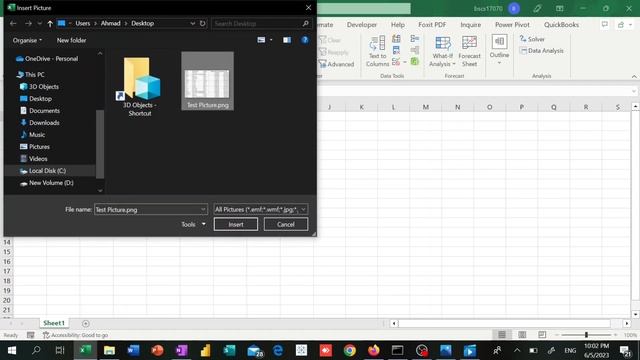Click the search Desktop field
The height and width of the screenshot is (360, 640).
pyautogui.click(x=261, y=24)
